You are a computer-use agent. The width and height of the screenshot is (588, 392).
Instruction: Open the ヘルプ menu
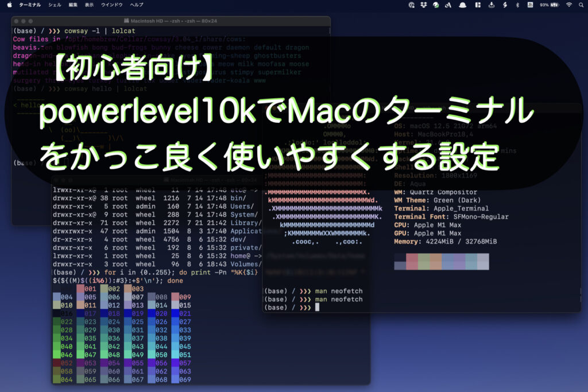coord(137,5)
